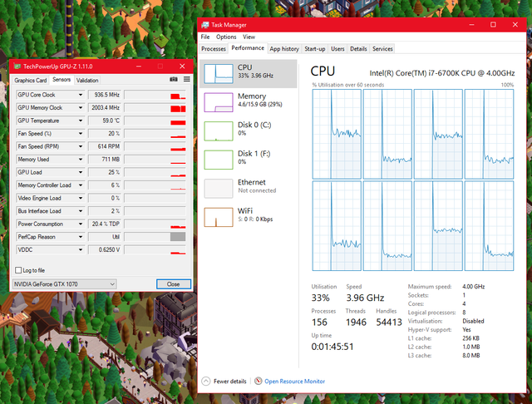Open Task Manager View menu
This screenshot has height=404, width=532.
[249, 37]
